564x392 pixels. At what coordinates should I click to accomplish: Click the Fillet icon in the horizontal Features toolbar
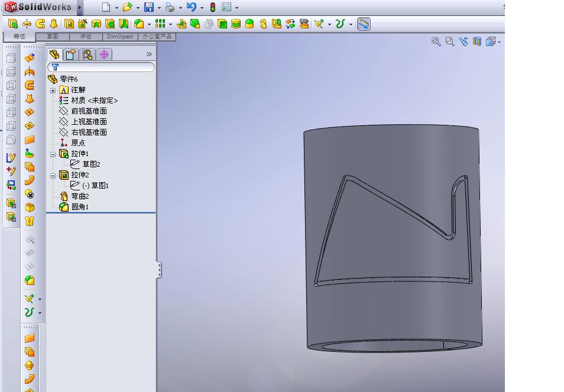click(139, 24)
